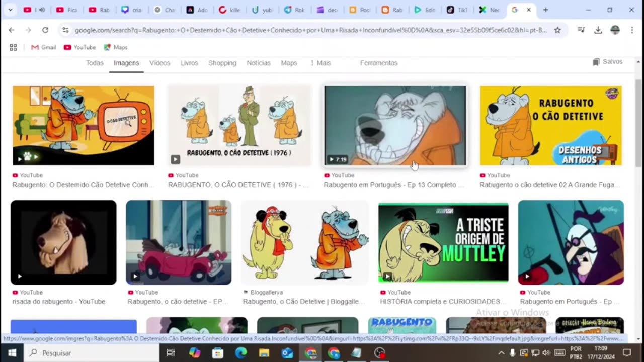This screenshot has width=644, height=362.
Task: Mute the first tab's audio icon
Action: (42, 10)
